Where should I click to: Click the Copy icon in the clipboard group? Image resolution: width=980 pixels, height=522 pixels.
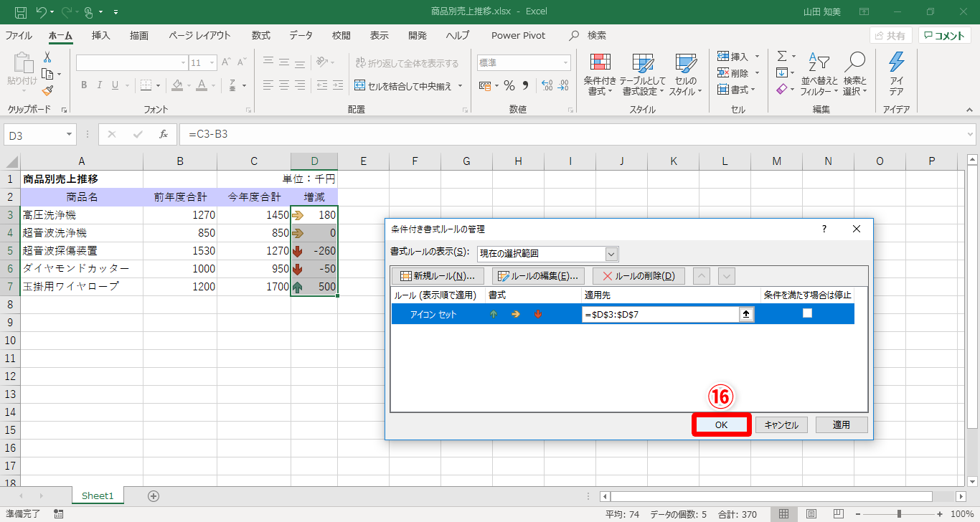[47, 74]
